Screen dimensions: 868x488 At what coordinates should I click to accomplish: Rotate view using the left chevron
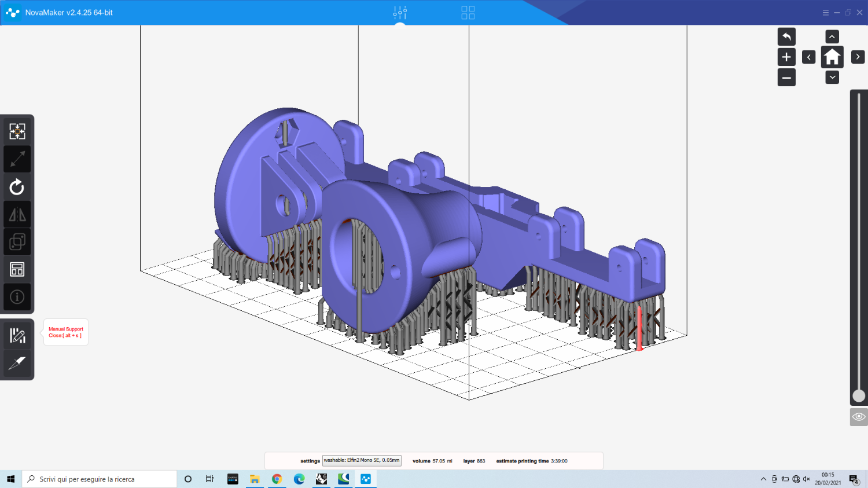(809, 57)
